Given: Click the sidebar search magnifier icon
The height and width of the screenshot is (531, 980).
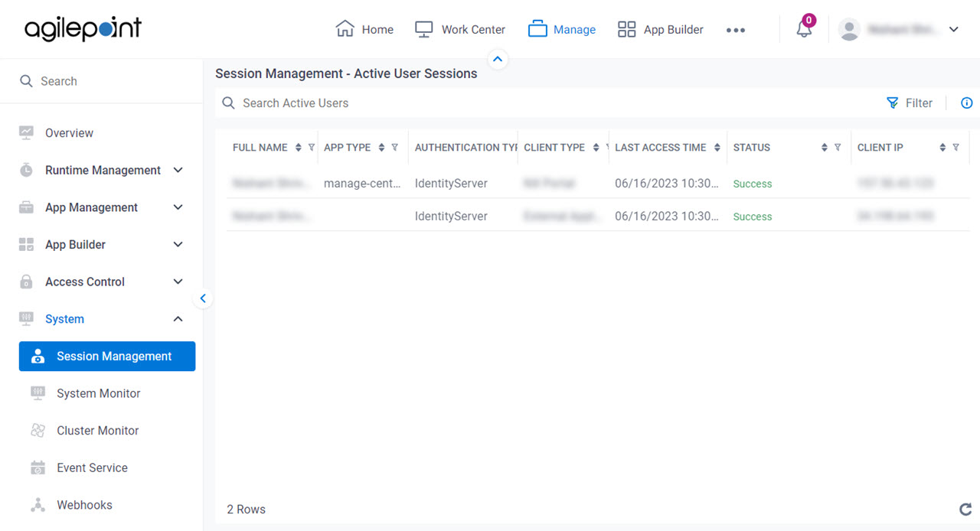Looking at the screenshot, I should [26, 81].
